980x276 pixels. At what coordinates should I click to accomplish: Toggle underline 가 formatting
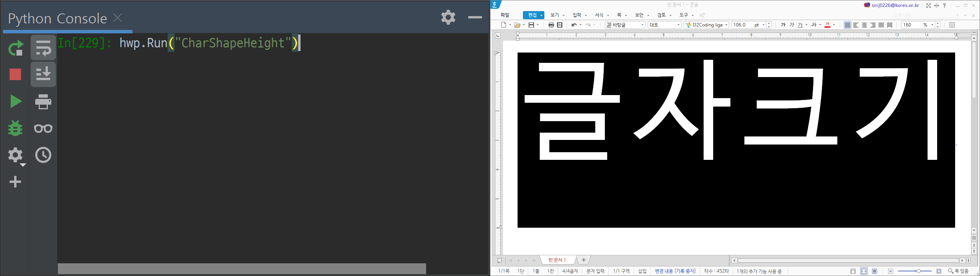point(800,25)
